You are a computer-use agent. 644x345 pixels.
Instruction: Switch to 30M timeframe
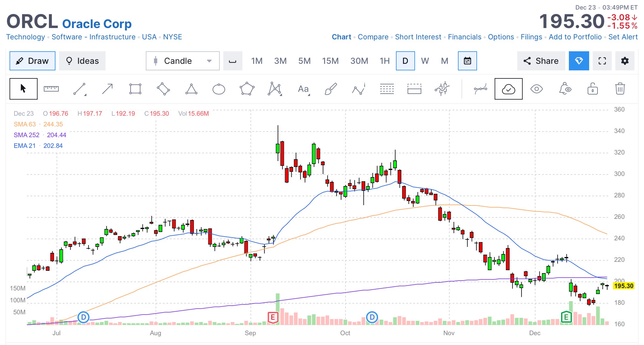pyautogui.click(x=359, y=61)
